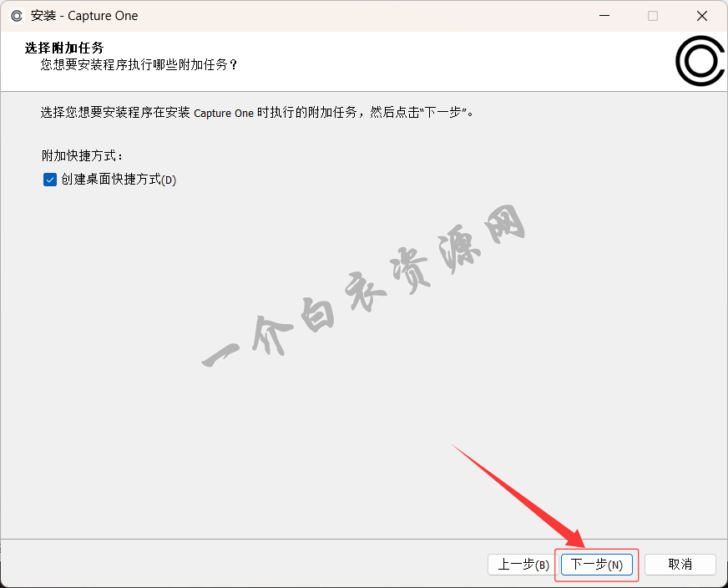Click the large Capture One logo in header
728x588 pixels.
pos(699,61)
